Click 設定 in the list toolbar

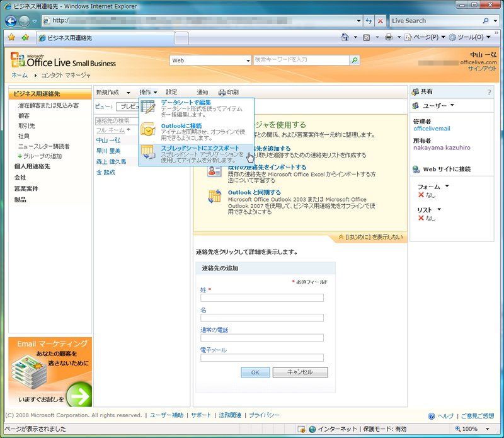171,92
